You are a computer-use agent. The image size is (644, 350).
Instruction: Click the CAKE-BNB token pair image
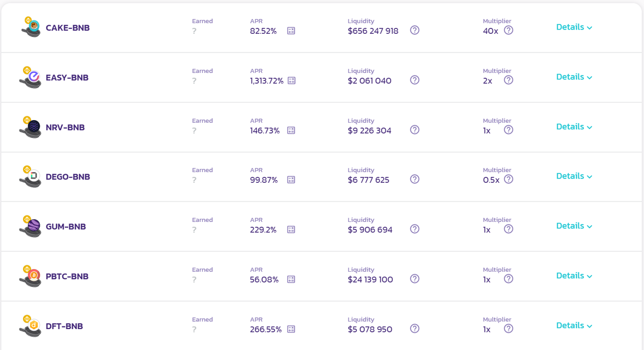click(31, 27)
